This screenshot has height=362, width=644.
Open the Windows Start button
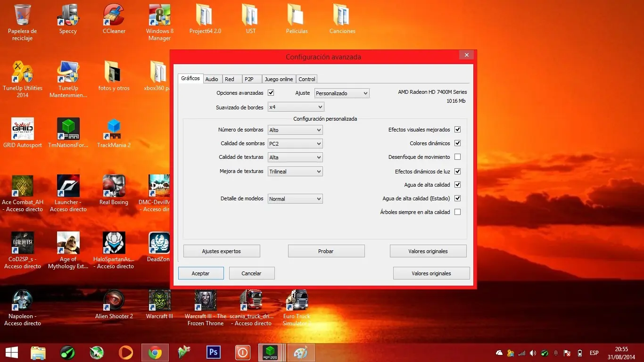point(11,352)
